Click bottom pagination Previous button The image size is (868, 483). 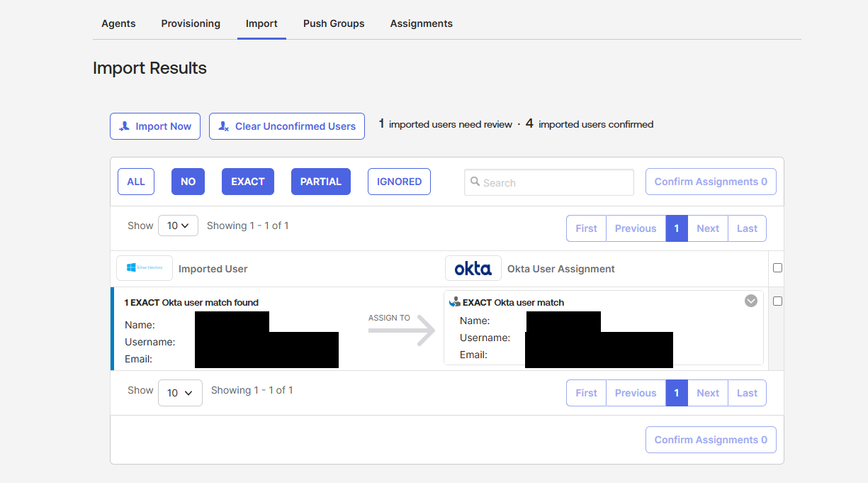coord(636,393)
